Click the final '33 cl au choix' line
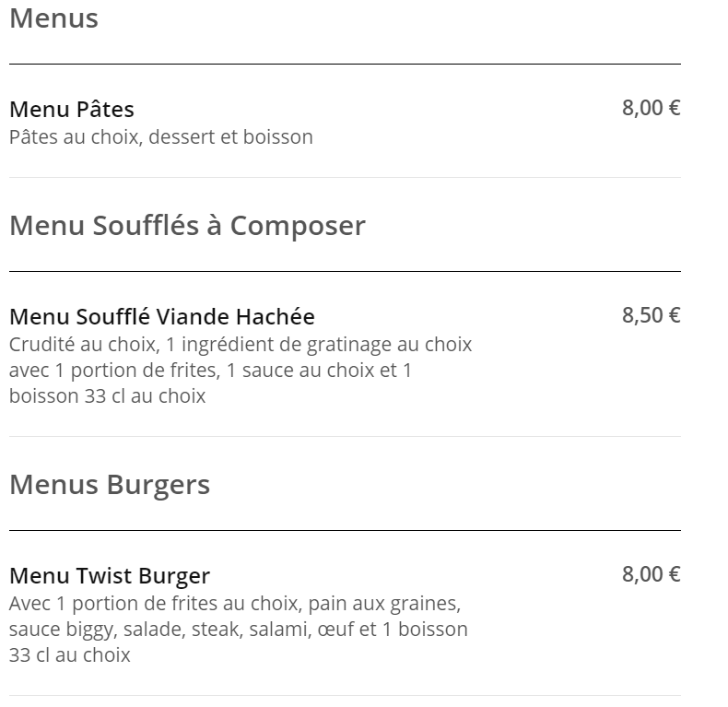Image resolution: width=728 pixels, height=707 pixels. click(70, 655)
